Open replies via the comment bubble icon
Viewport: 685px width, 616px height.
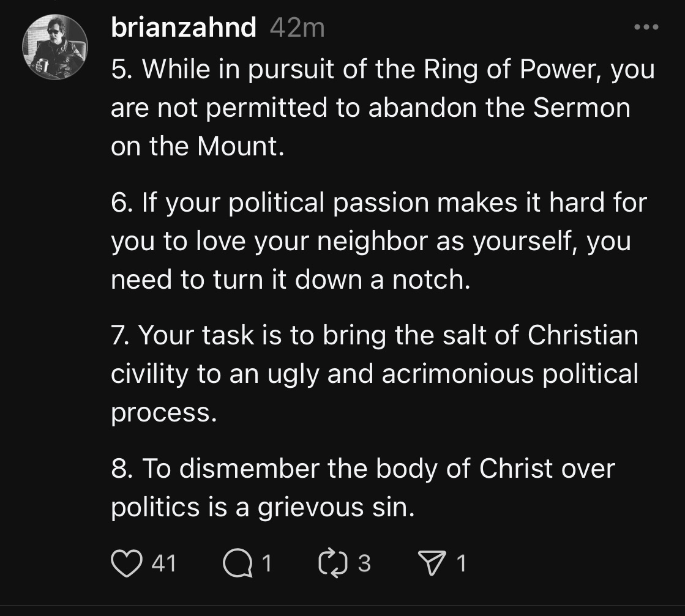(238, 563)
